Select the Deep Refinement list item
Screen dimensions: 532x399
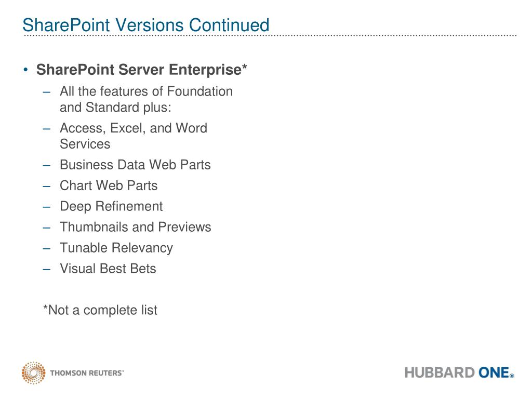coord(111,206)
